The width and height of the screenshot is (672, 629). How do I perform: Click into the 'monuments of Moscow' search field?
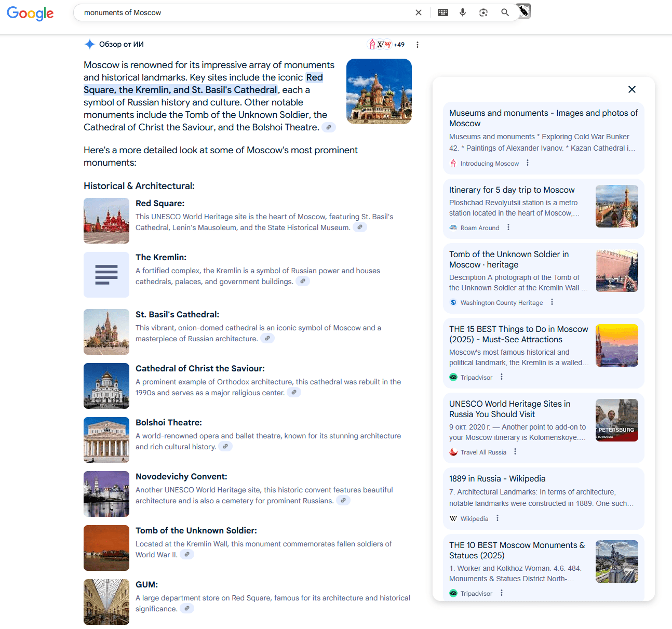(x=244, y=12)
